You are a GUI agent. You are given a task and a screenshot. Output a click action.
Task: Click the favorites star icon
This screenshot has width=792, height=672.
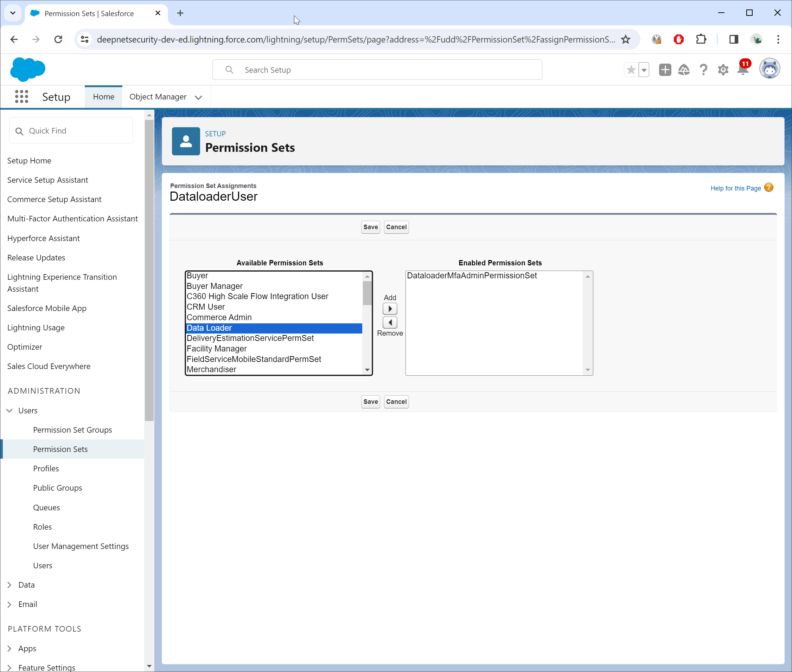pyautogui.click(x=631, y=70)
